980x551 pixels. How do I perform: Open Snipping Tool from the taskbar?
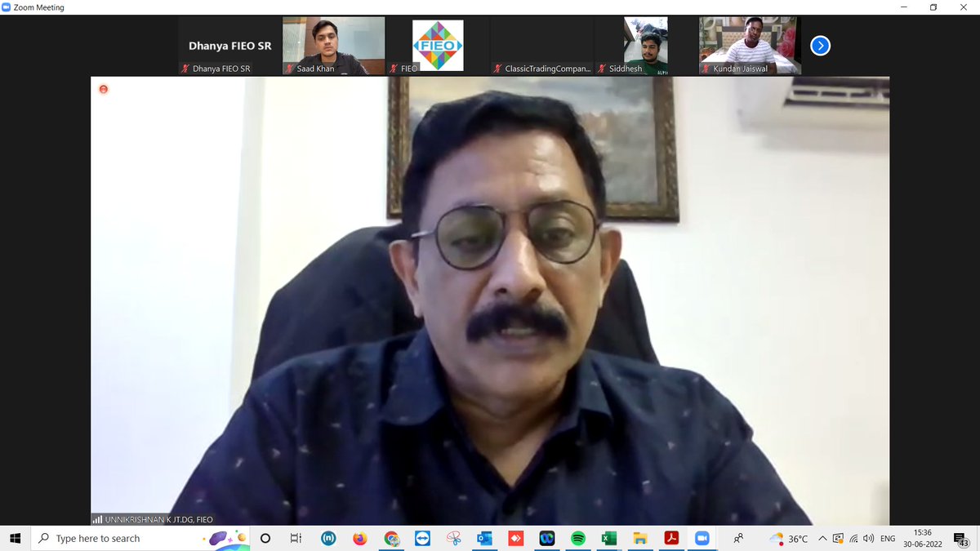[453, 539]
